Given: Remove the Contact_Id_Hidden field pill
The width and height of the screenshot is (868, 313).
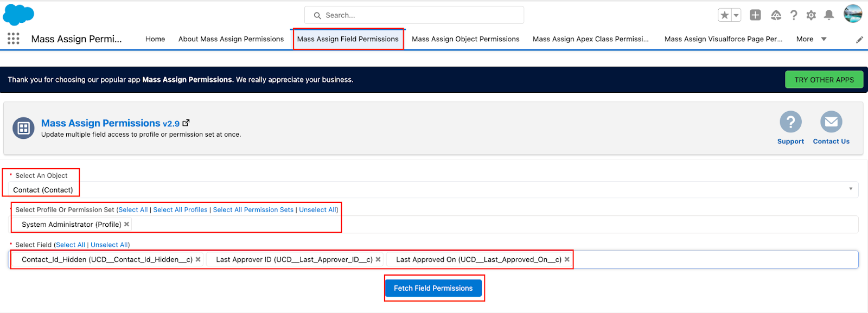Looking at the screenshot, I should [x=198, y=259].
